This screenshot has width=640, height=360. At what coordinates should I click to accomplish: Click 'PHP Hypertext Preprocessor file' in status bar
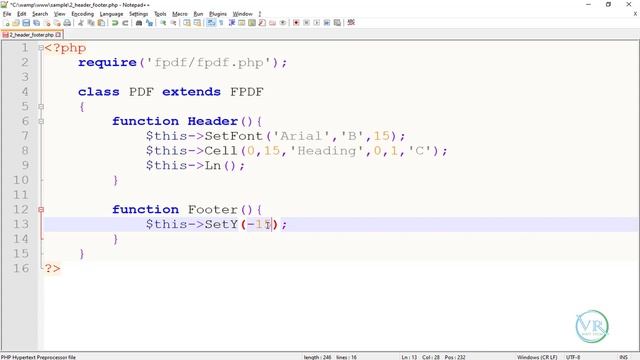(38, 357)
